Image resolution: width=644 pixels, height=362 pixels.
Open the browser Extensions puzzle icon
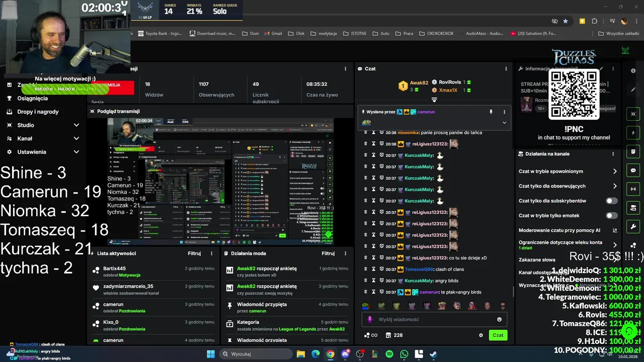pos(595,21)
